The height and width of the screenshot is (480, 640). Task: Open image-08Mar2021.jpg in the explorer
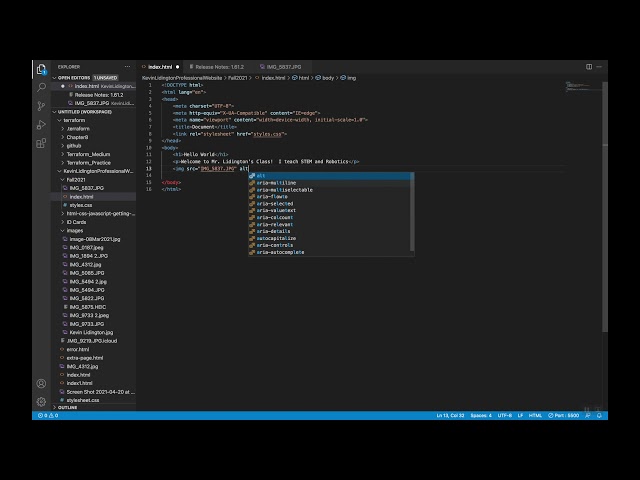[x=95, y=239]
